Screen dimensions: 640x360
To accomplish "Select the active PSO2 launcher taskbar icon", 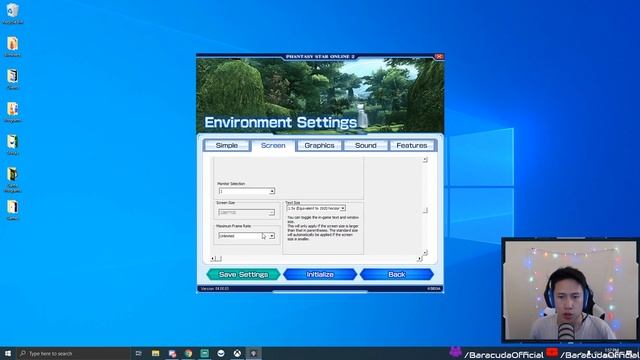I will click(x=253, y=353).
